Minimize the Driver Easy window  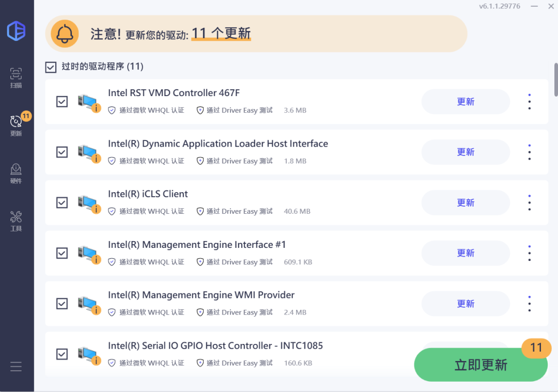[x=534, y=6]
